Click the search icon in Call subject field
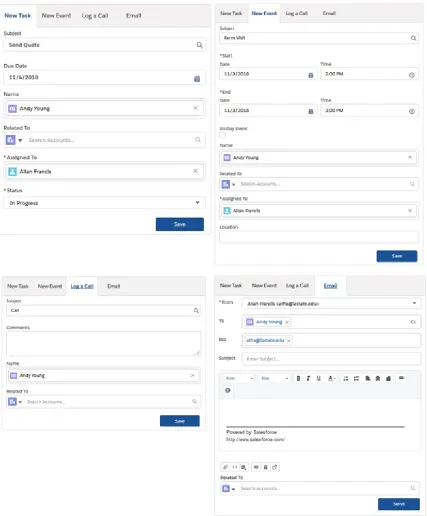Screen dimensions: 427x516 196,311
